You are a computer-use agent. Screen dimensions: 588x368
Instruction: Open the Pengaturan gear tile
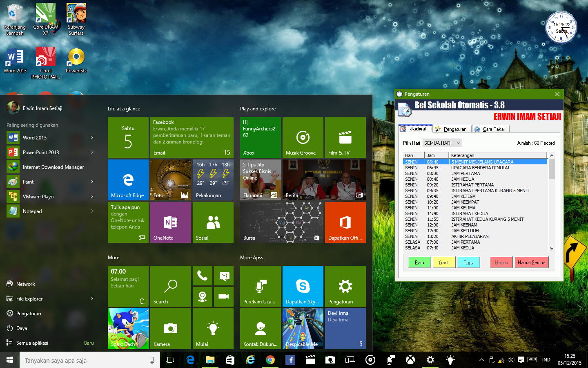pos(345,286)
